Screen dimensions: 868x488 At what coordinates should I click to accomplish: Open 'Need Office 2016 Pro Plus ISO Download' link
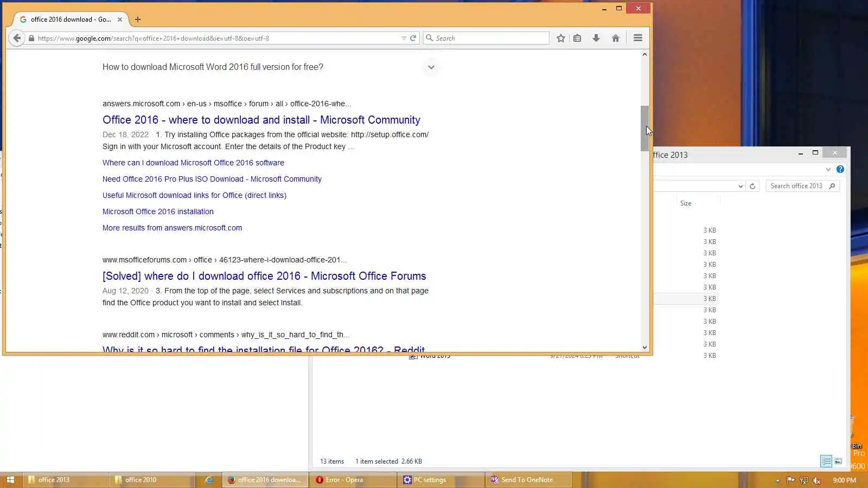pos(212,179)
